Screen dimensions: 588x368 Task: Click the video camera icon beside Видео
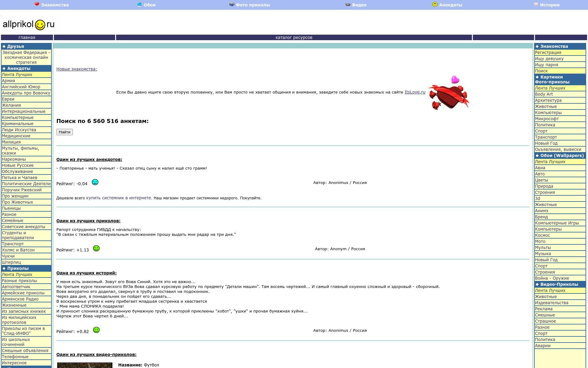[x=348, y=5]
